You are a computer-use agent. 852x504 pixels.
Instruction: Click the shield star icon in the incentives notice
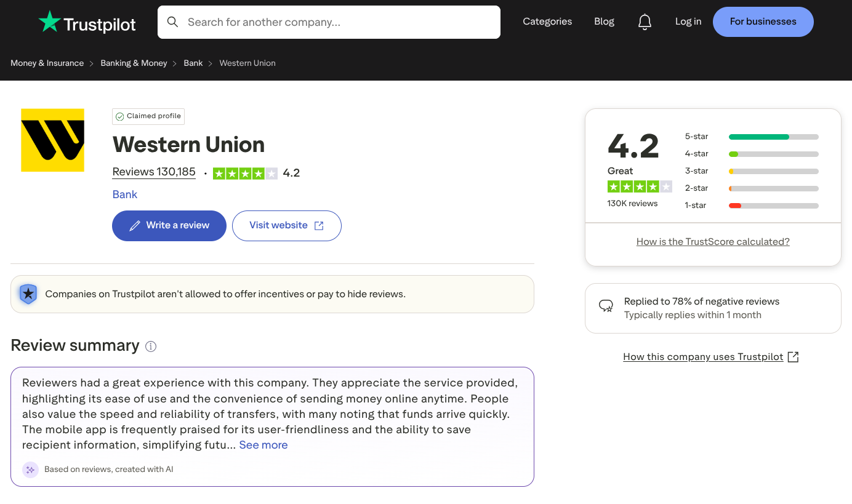[28, 294]
